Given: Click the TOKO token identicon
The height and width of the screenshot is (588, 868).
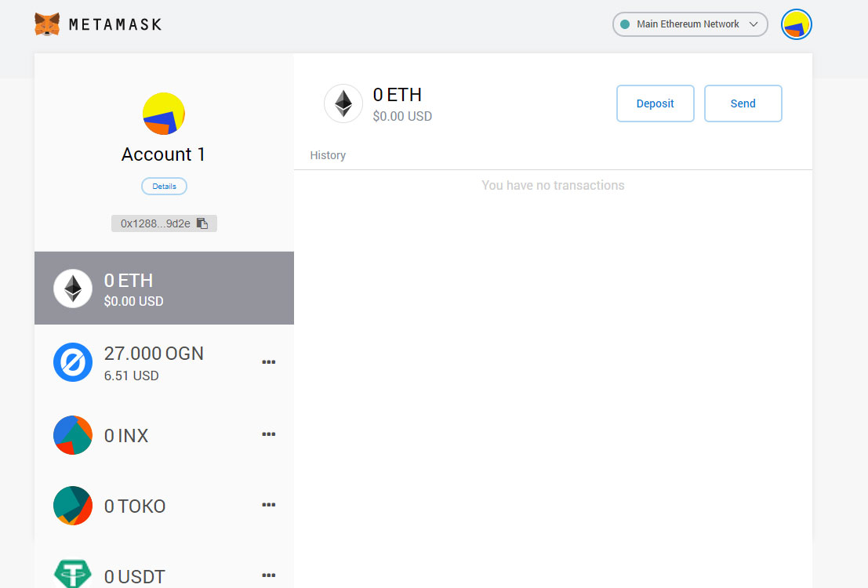Looking at the screenshot, I should point(72,506).
